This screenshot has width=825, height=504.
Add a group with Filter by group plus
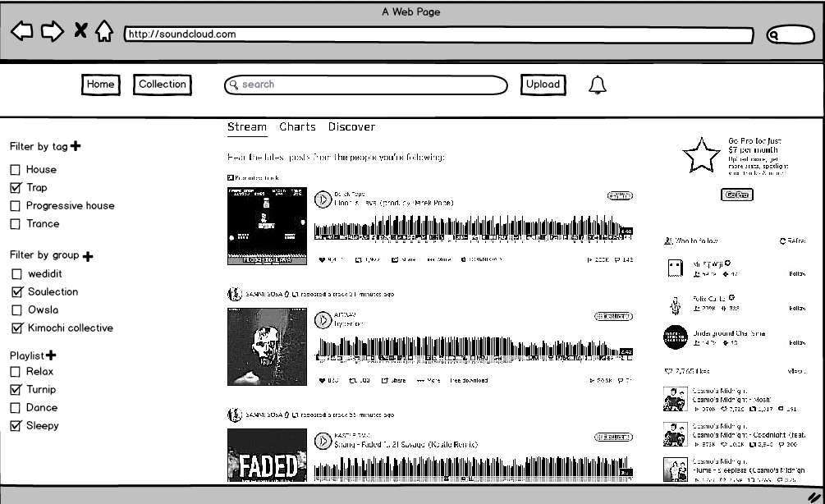88,256
